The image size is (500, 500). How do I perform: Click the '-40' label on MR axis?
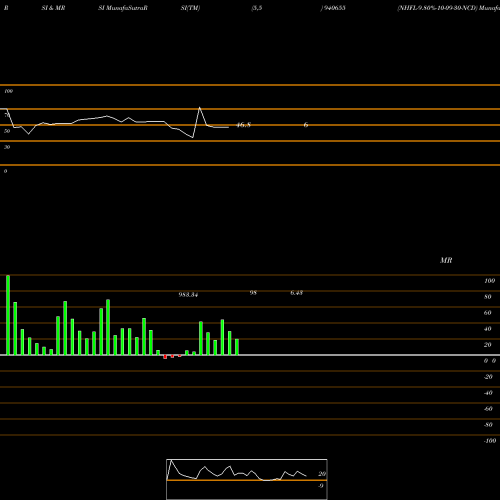(x=488, y=393)
